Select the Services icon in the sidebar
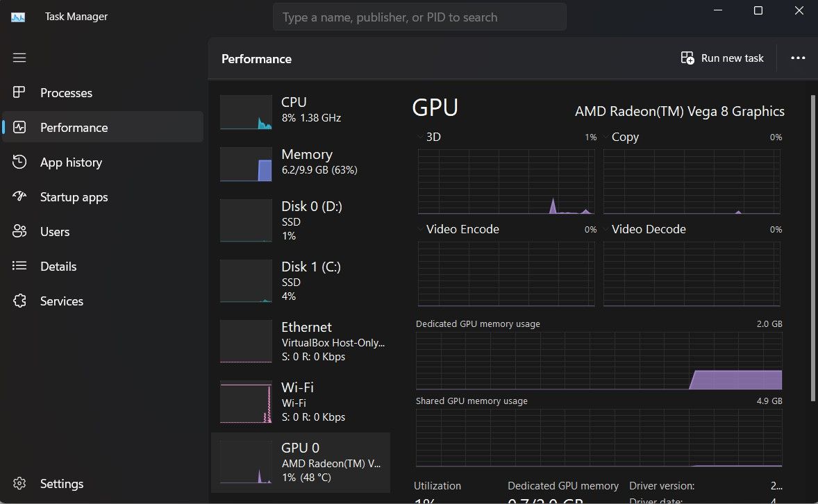 tap(19, 301)
